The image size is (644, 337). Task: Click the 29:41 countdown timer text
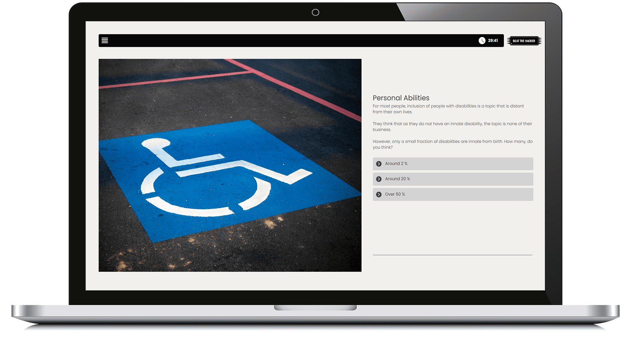coord(493,41)
